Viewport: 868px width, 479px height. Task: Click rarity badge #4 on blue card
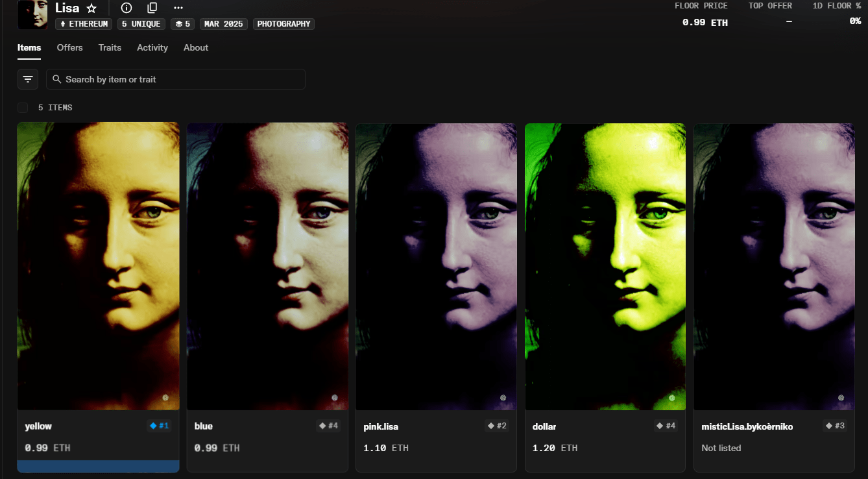(x=328, y=426)
